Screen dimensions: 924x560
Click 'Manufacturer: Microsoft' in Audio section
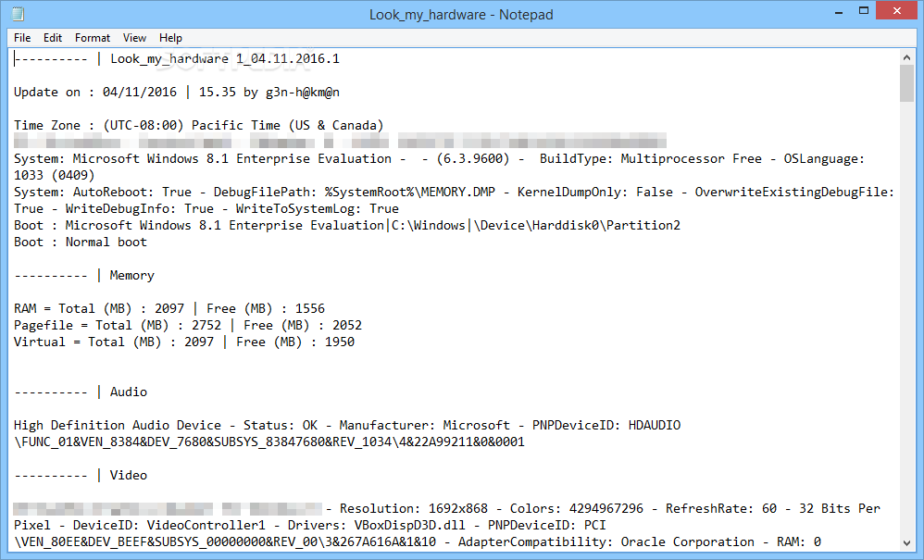(x=424, y=425)
